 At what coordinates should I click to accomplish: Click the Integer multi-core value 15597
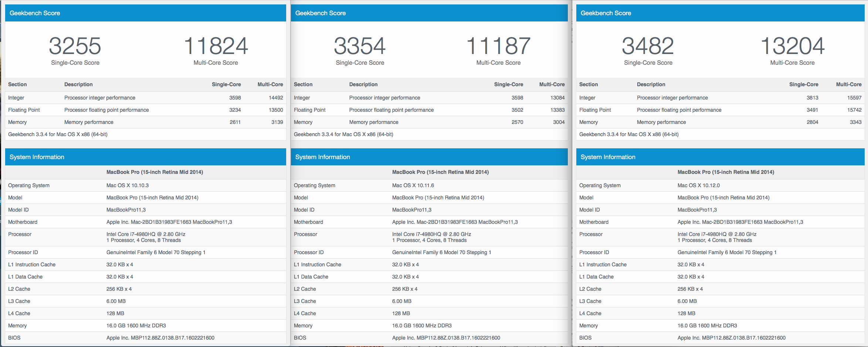854,98
